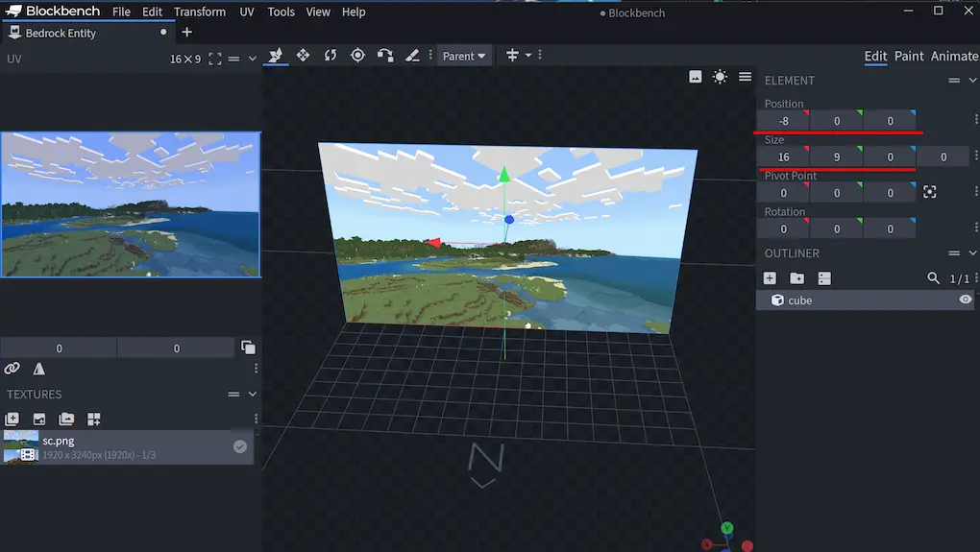Image resolution: width=980 pixels, height=552 pixels.
Task: Toggle viewport shading sun icon
Action: (720, 77)
